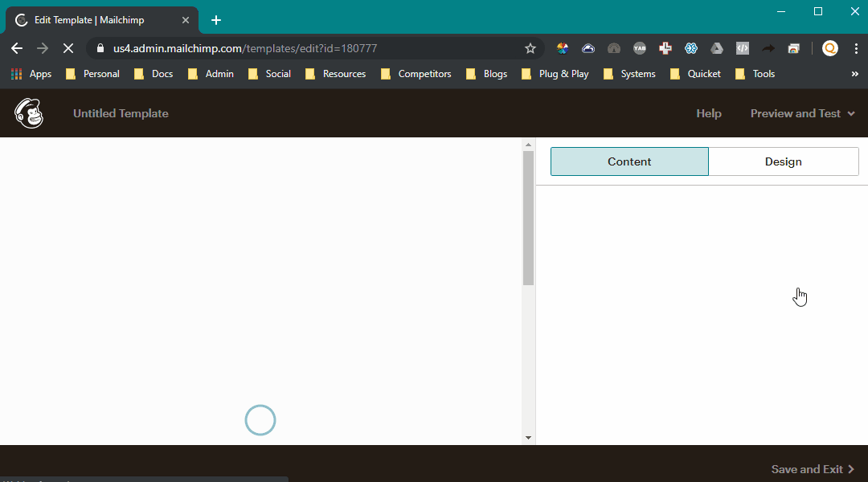Open the Apps grid shortcut
The width and height of the screenshot is (868, 482).
31,74
